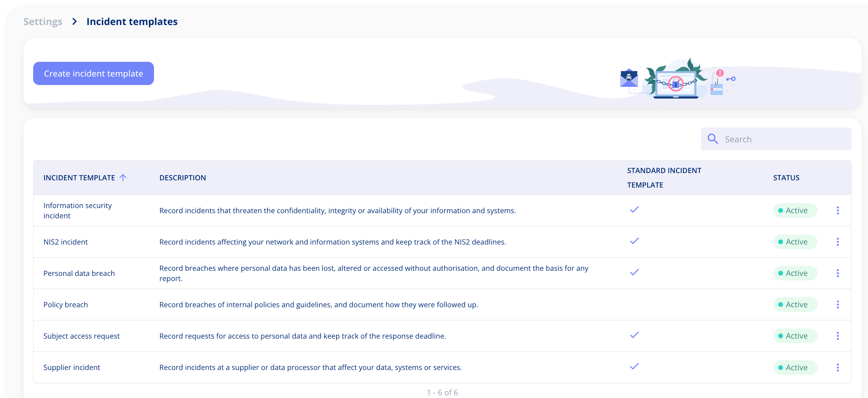Click the breadcrumb chevron separator

pyautogui.click(x=74, y=22)
